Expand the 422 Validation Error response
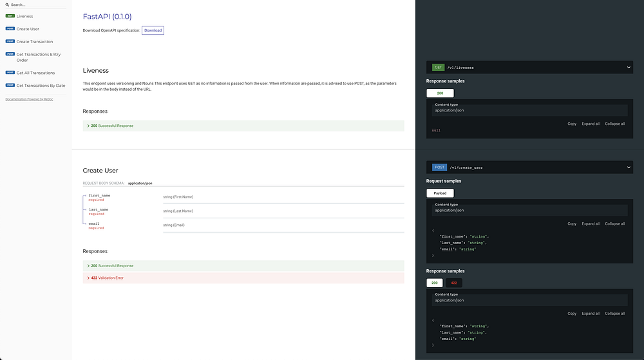The image size is (644, 360). pos(243,278)
